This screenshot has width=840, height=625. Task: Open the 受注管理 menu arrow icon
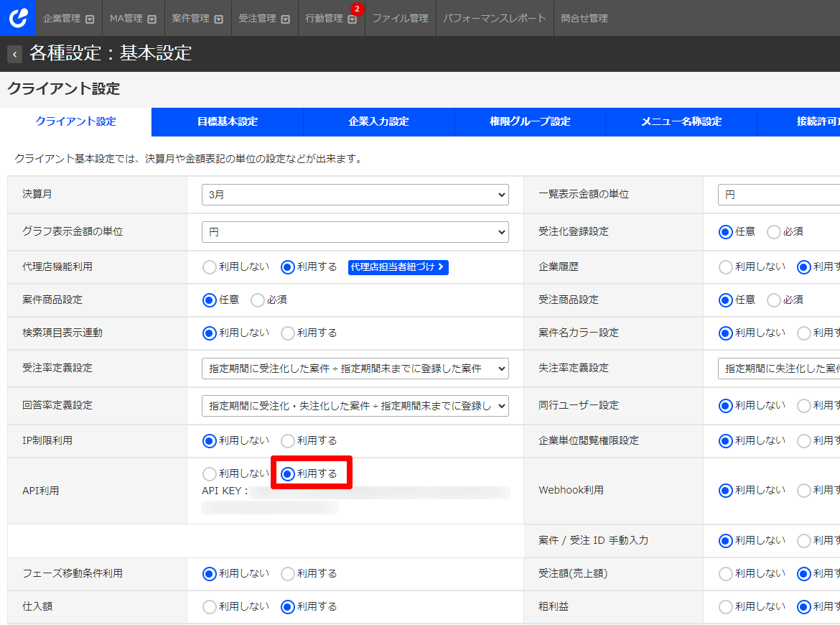(285, 19)
